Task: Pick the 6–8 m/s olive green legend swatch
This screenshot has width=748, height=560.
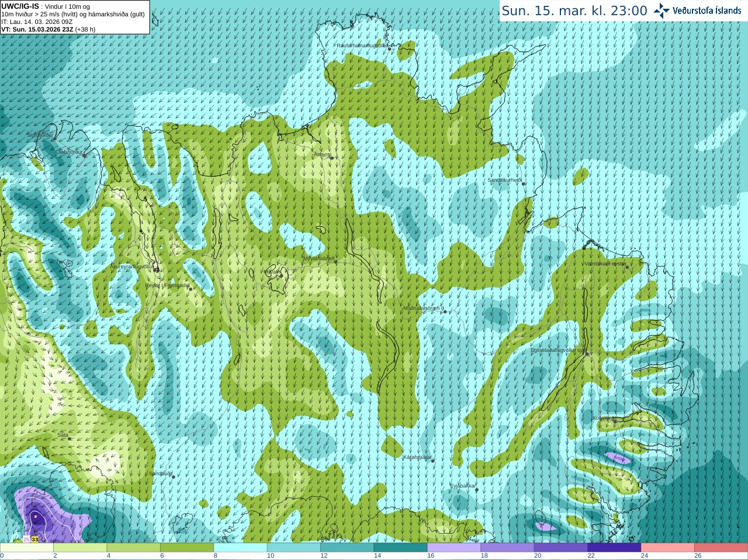Action: pyautogui.click(x=188, y=548)
